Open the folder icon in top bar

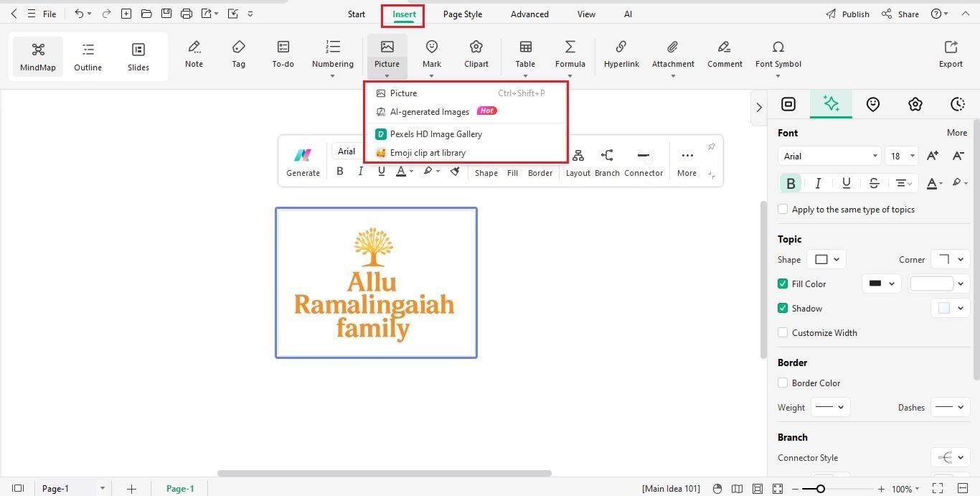146,14
